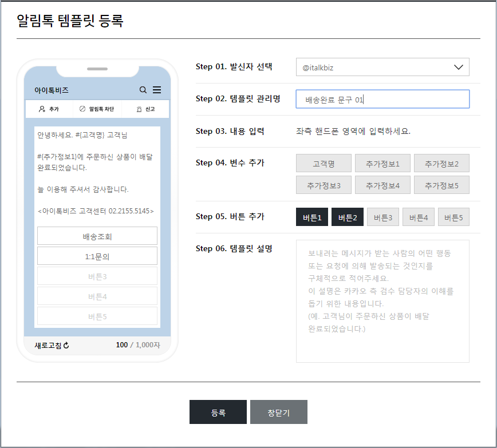Insert the 추가정보1 variable
497x448 pixels.
[382, 164]
